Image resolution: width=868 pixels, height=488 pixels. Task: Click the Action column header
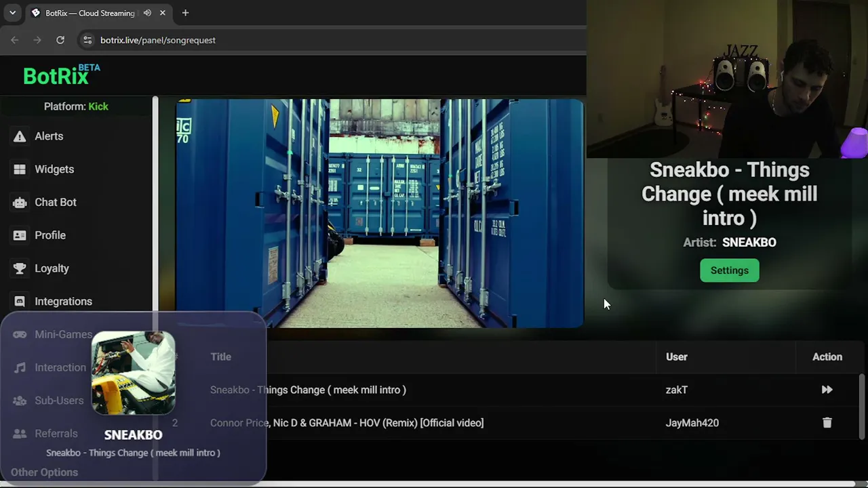coord(827,357)
